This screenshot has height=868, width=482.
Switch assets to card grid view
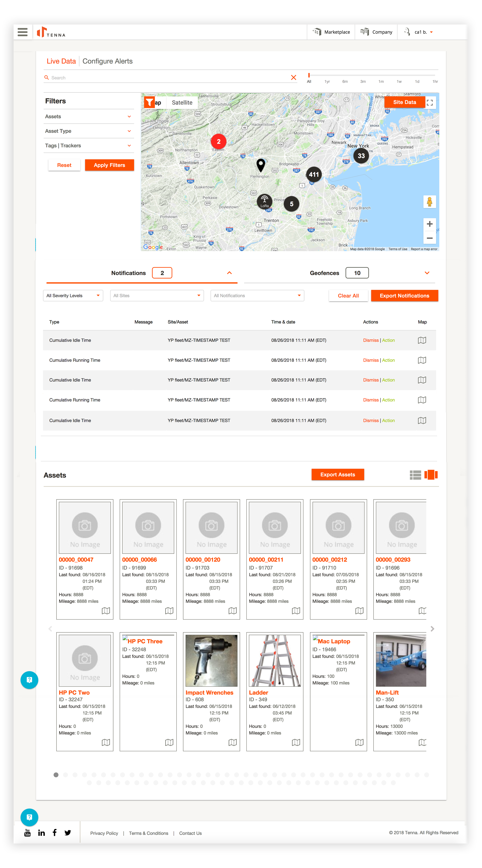coord(431,475)
